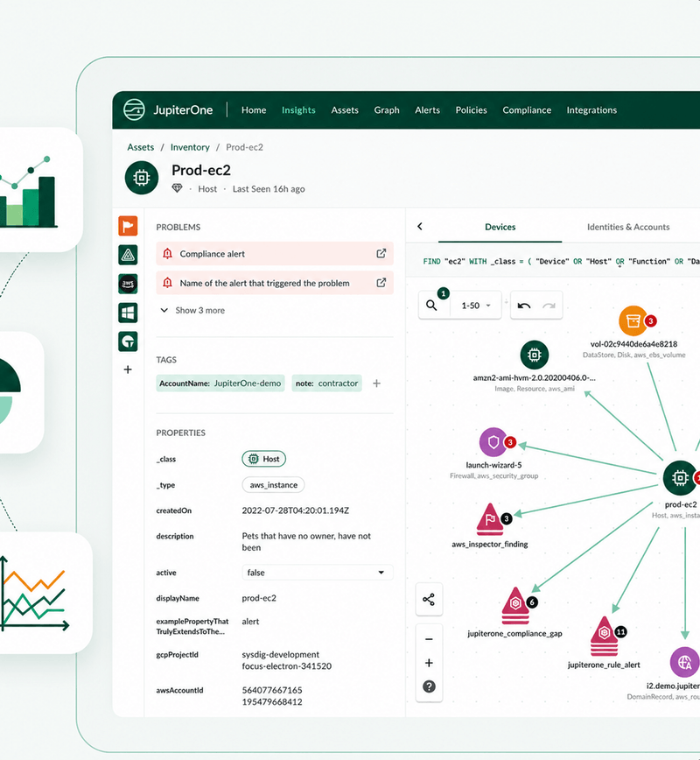Click the JupiterOne logo icon
The width and height of the screenshot is (700, 760).
click(x=134, y=109)
